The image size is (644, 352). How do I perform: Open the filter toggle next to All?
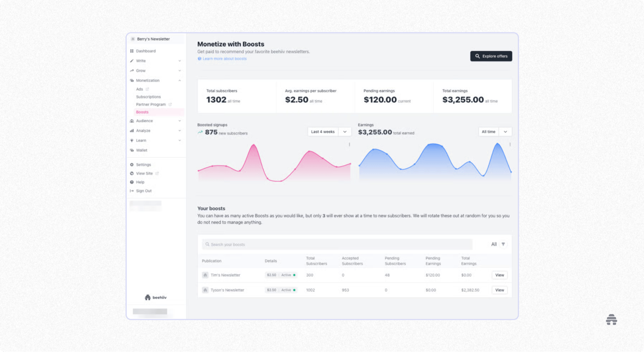click(x=503, y=244)
